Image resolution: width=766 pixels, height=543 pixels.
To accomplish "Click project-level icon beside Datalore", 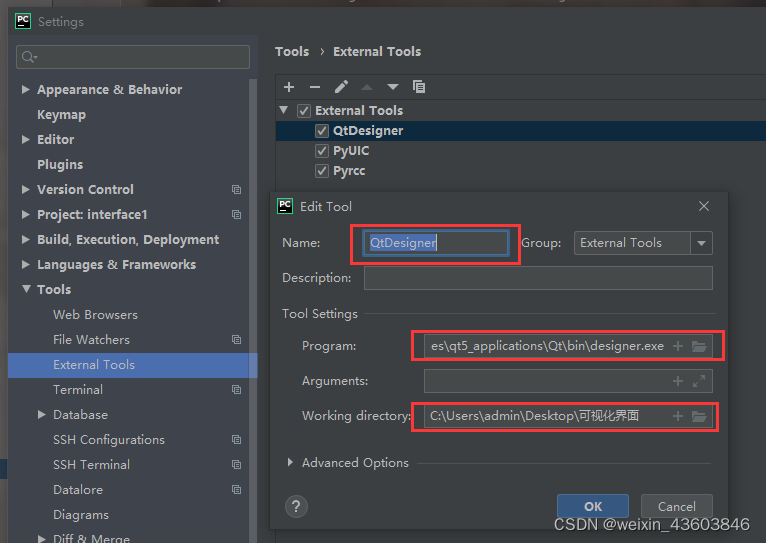I will tap(236, 489).
